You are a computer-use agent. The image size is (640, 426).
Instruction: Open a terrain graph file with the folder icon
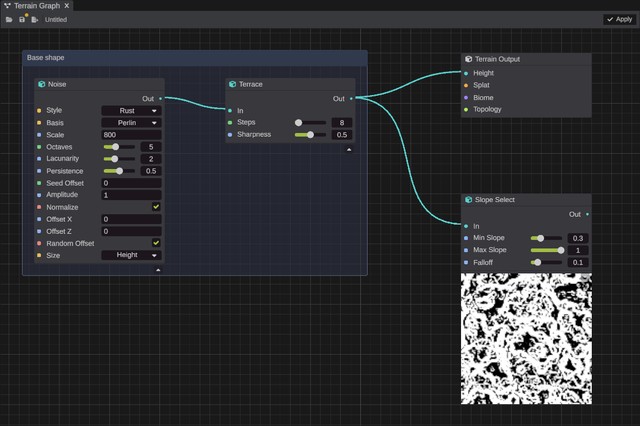[x=9, y=20]
